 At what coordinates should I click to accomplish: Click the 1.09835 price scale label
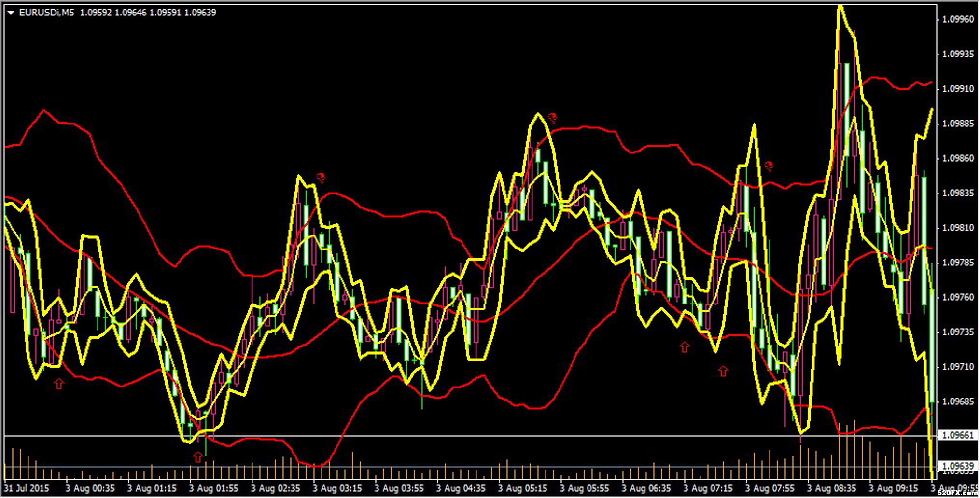pyautogui.click(x=958, y=193)
